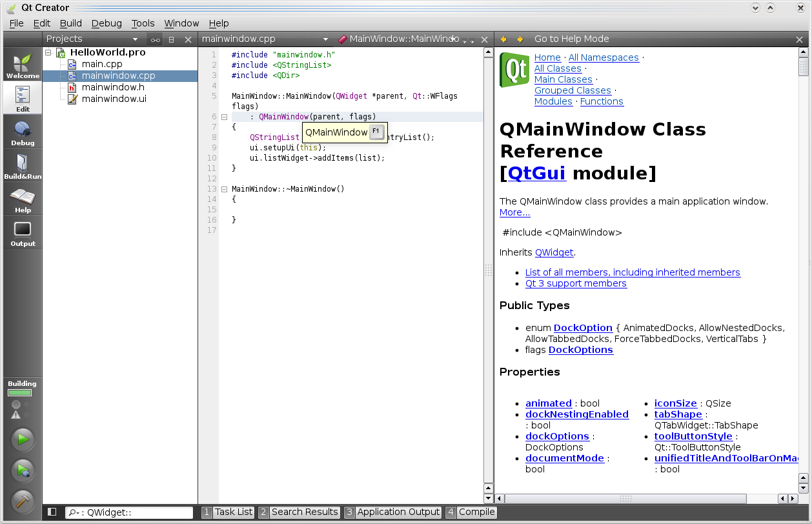Open the QWidget inherits link
The width and height of the screenshot is (812, 524).
(554, 252)
